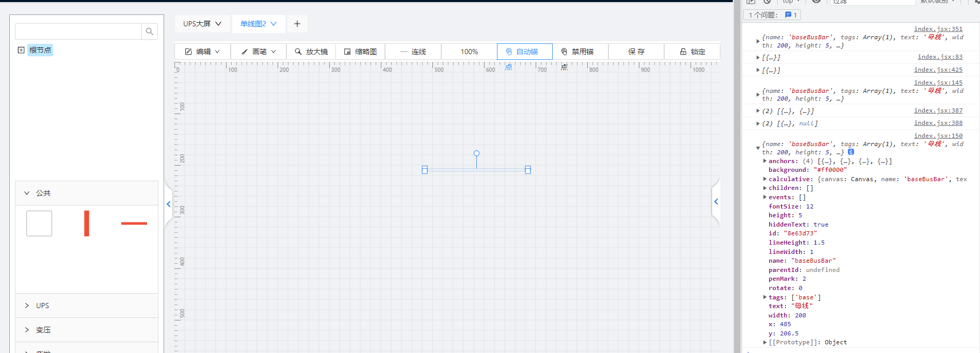Expand the [{…}] log beside index.jsx:425

tap(758, 70)
